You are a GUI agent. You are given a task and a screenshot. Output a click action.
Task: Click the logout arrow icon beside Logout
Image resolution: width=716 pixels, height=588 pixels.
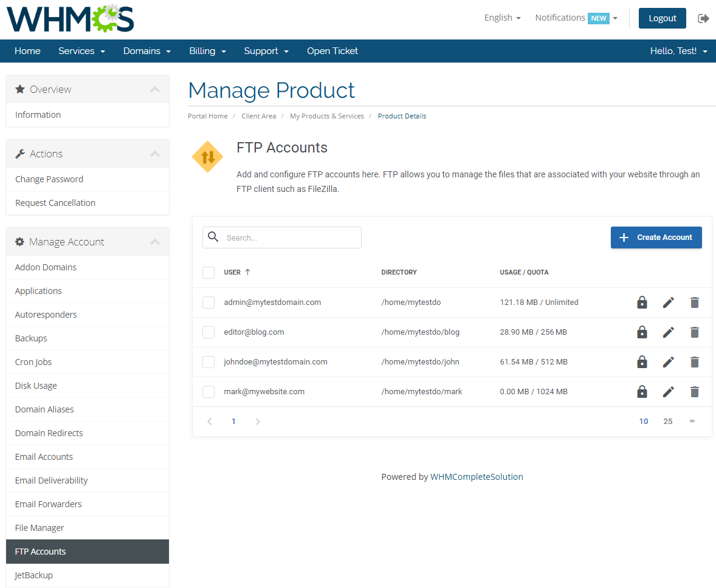[x=703, y=18]
